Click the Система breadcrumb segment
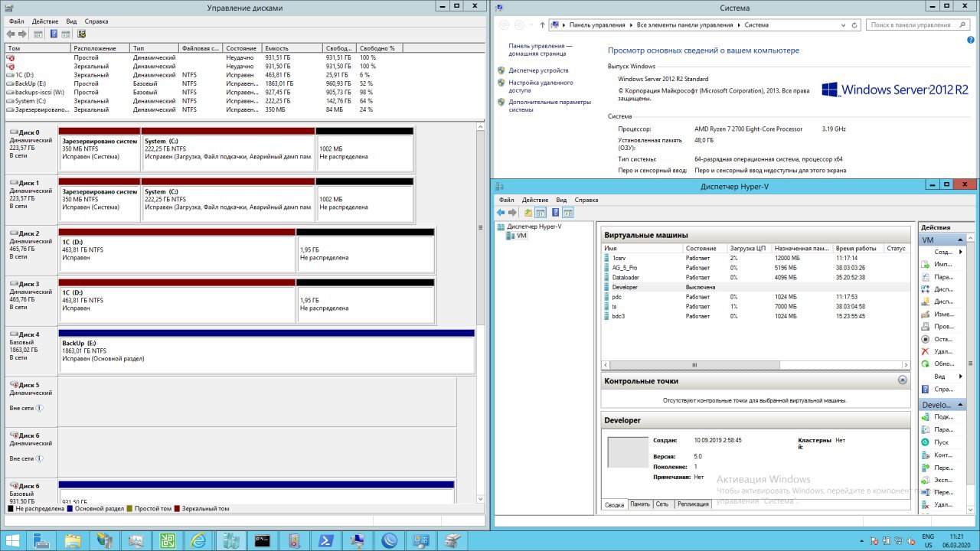 pos(756,25)
